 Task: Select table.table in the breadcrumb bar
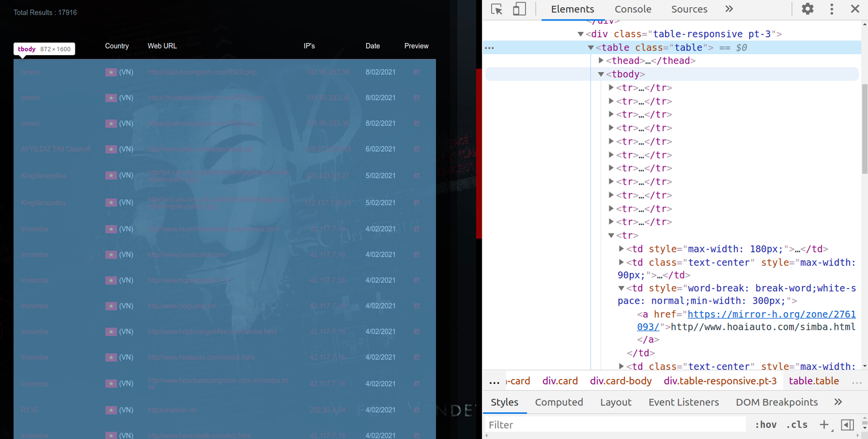[x=814, y=381]
